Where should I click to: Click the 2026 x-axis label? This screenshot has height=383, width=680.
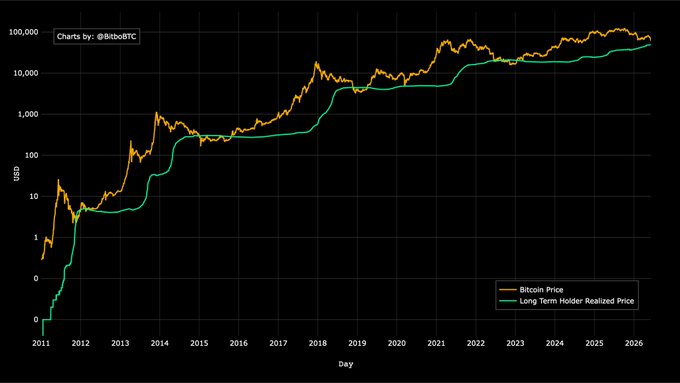tap(634, 344)
